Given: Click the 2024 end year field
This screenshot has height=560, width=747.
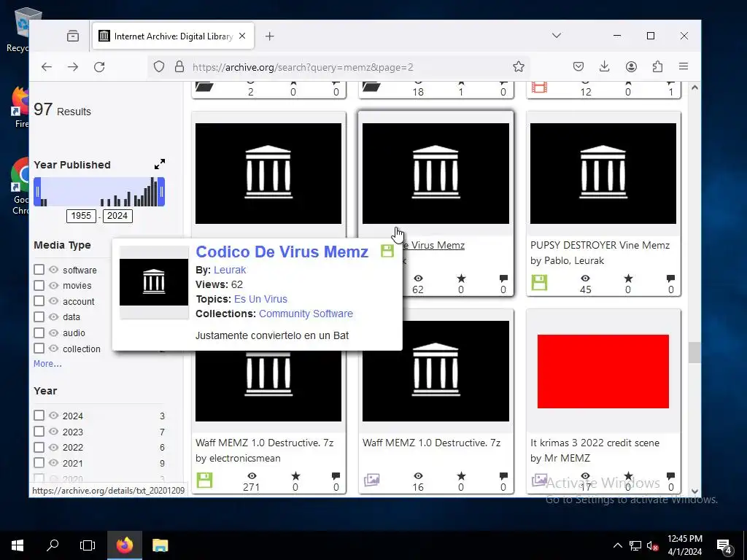Looking at the screenshot, I should point(117,216).
